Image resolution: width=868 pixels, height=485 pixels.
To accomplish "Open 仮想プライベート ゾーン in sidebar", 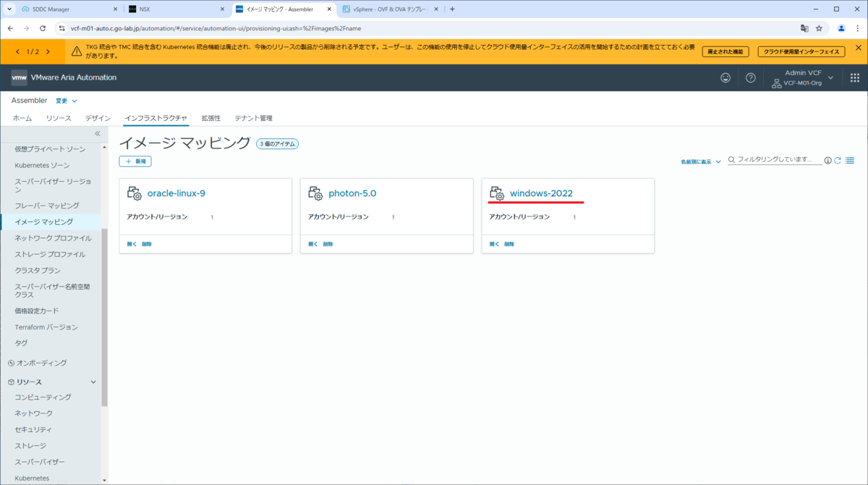I will click(x=50, y=149).
